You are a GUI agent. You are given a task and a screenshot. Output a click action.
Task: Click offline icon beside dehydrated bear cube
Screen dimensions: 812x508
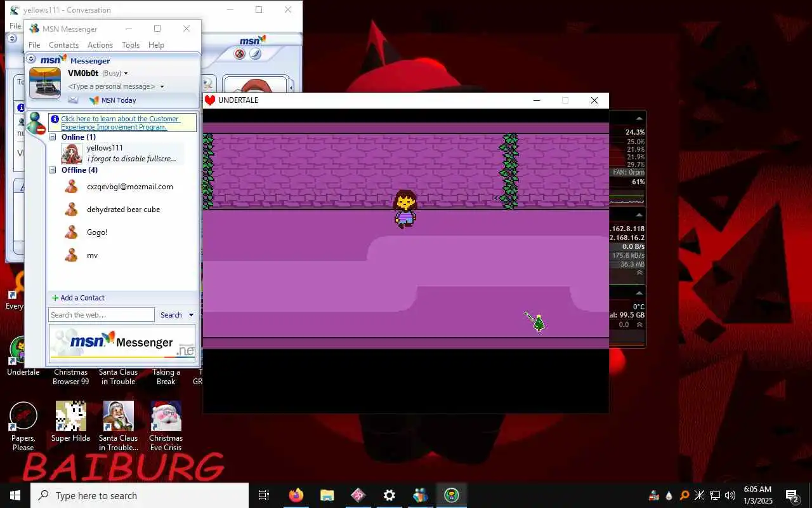pos(72,210)
